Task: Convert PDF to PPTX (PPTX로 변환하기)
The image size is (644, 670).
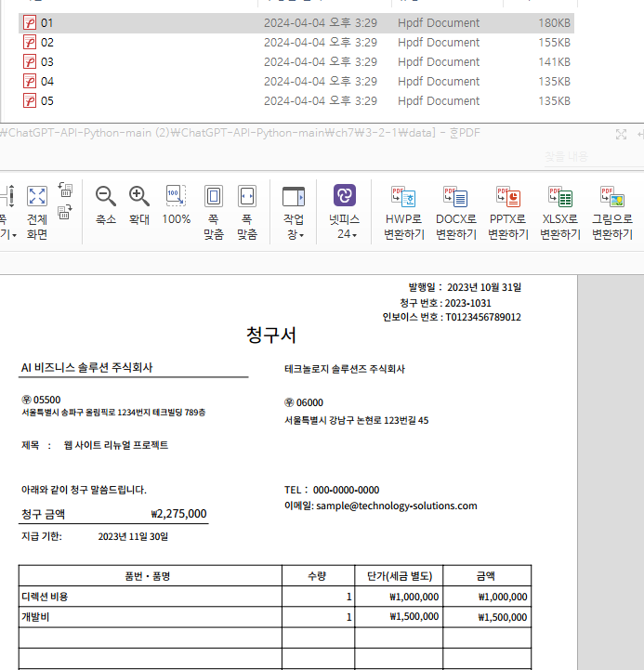Action: pyautogui.click(x=508, y=213)
